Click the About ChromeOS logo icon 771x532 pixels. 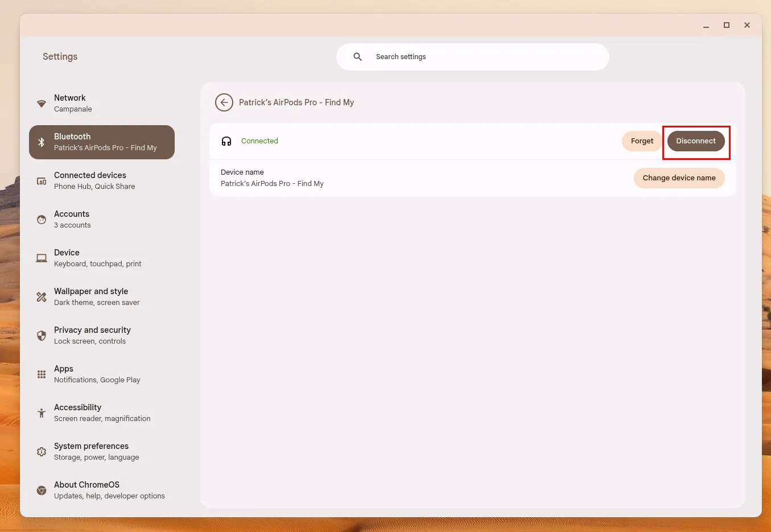click(x=42, y=490)
